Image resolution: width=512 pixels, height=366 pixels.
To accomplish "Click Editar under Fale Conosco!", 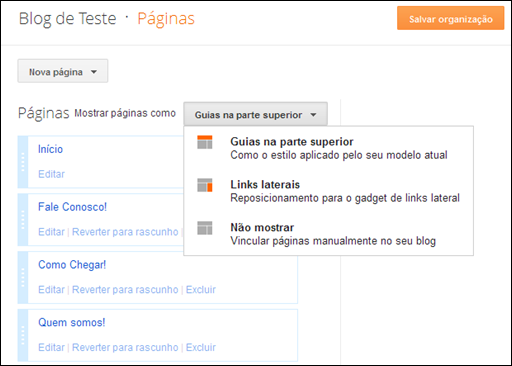I will click(x=51, y=232).
